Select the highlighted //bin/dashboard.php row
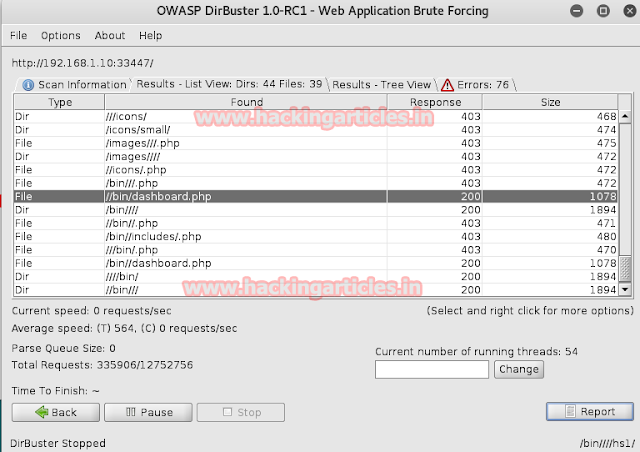Image resolution: width=640 pixels, height=452 pixels. 316,196
